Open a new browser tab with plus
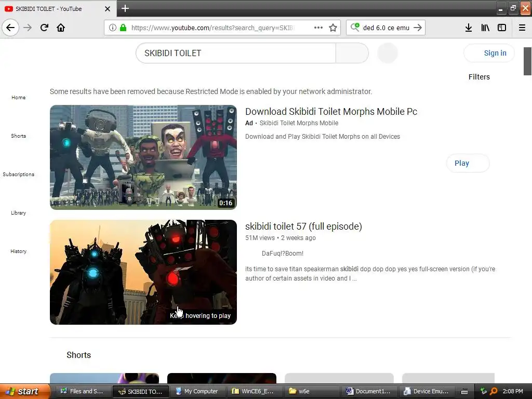The height and width of the screenshot is (399, 532). point(125,8)
